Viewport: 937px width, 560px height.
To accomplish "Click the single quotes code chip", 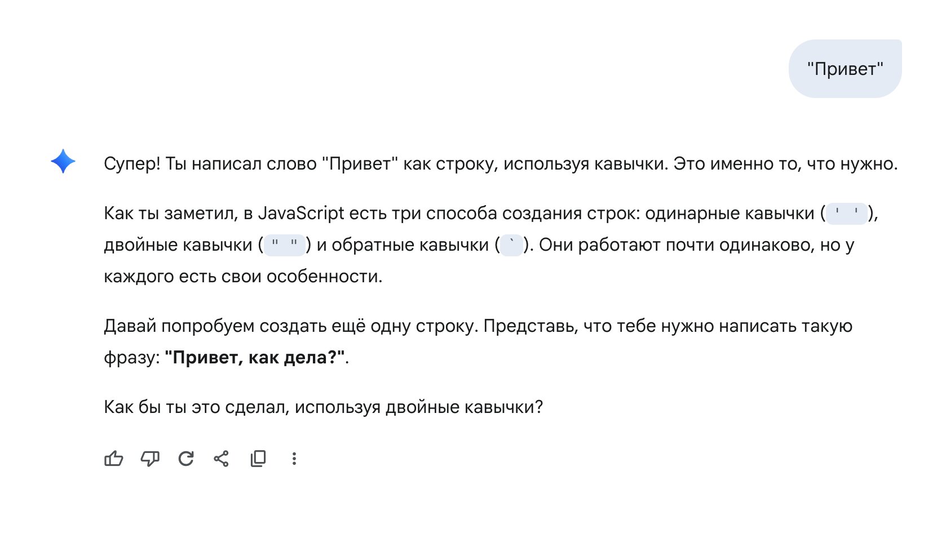I will [x=847, y=214].
